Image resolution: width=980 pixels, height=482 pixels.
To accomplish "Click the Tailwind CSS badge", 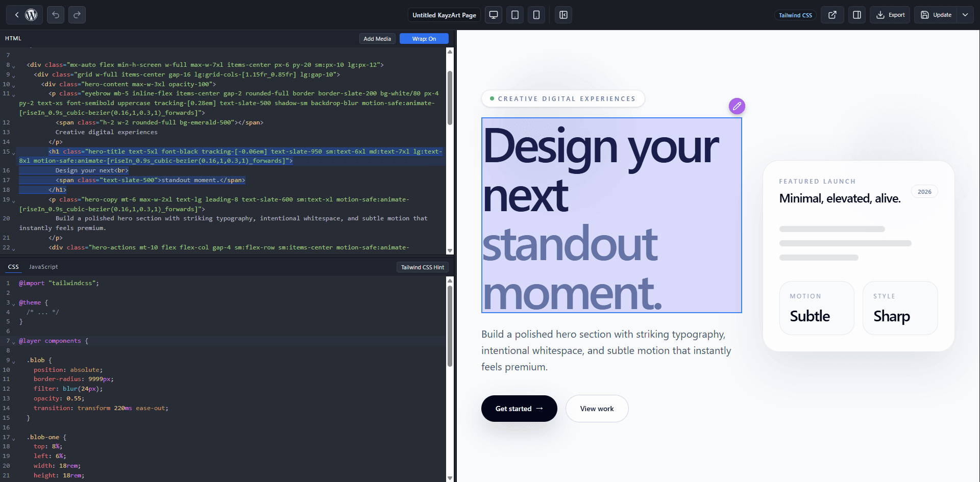I will click(795, 15).
